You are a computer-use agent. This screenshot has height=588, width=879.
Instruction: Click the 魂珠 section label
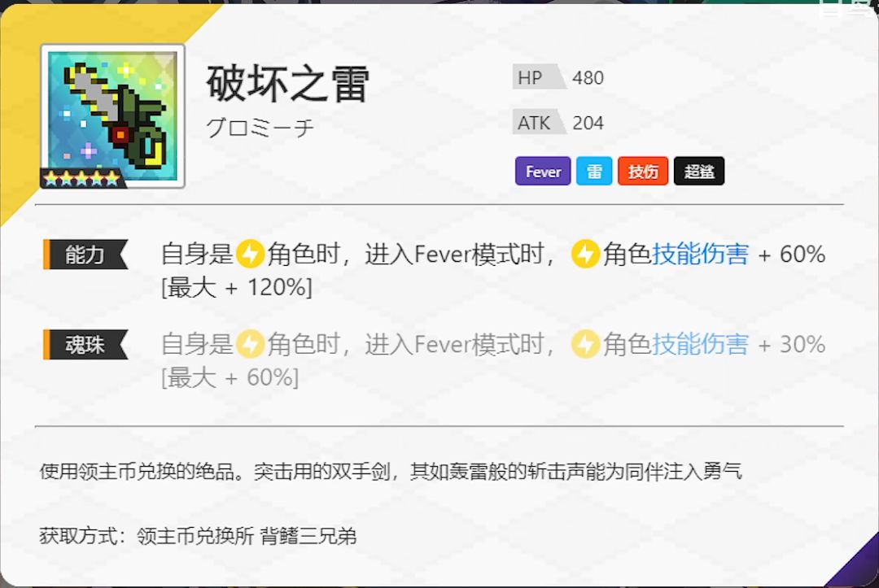tap(85, 344)
